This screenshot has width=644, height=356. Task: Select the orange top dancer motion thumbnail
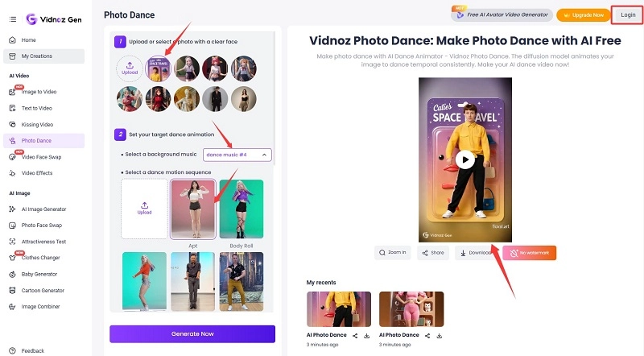[x=144, y=281]
